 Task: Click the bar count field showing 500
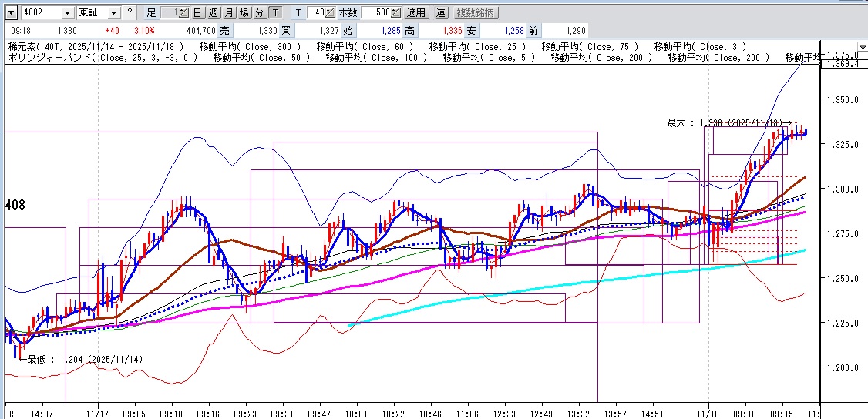(x=376, y=12)
